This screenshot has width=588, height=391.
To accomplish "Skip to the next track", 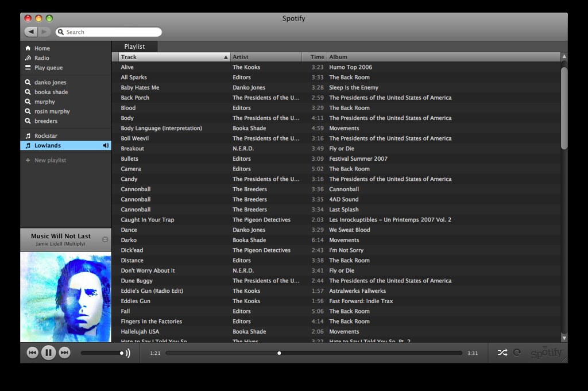I will coord(64,353).
